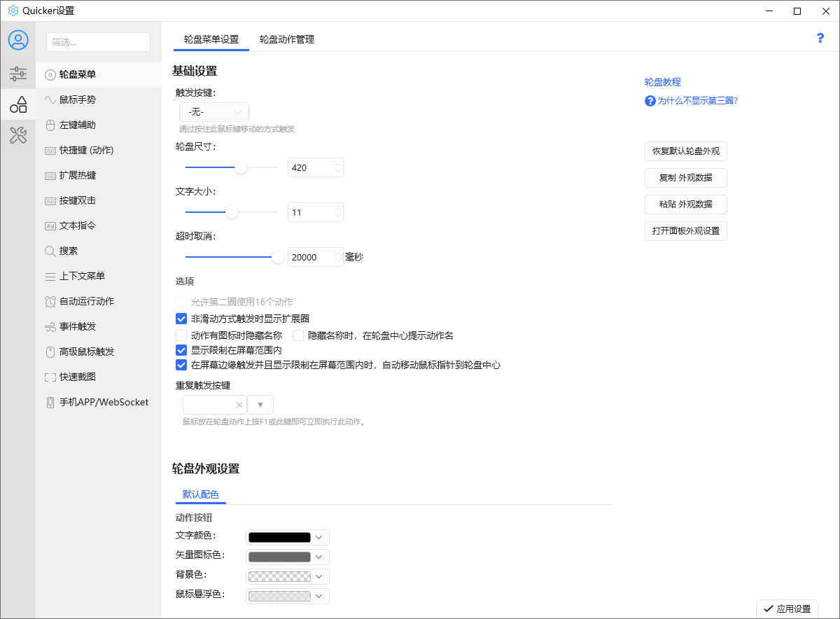Click the blue help question mark icon
Viewport: 840px width, 619px height.
click(x=820, y=39)
